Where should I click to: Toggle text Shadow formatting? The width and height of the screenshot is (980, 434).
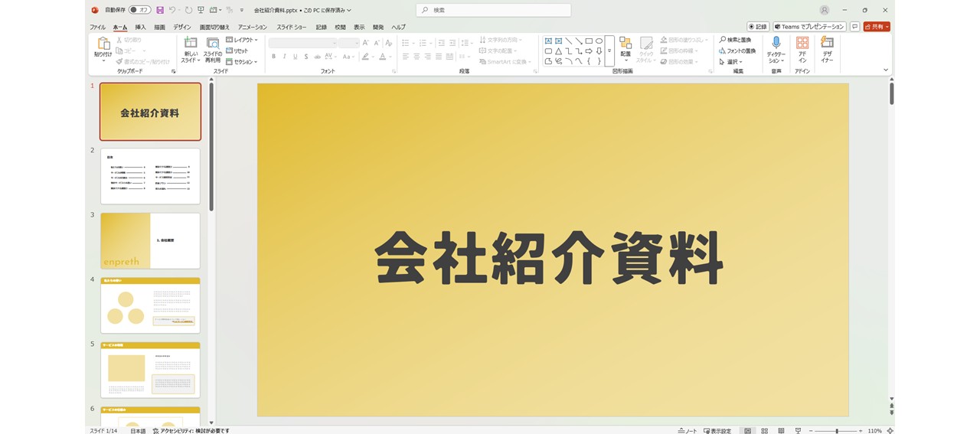306,57
